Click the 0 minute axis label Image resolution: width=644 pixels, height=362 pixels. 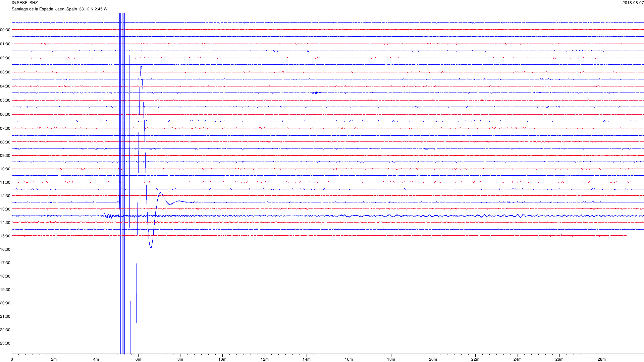tap(12, 359)
